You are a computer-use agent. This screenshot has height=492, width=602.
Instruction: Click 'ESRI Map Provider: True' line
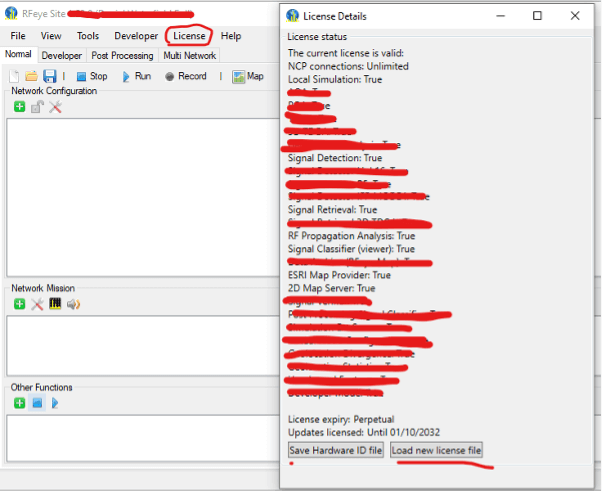coord(339,275)
